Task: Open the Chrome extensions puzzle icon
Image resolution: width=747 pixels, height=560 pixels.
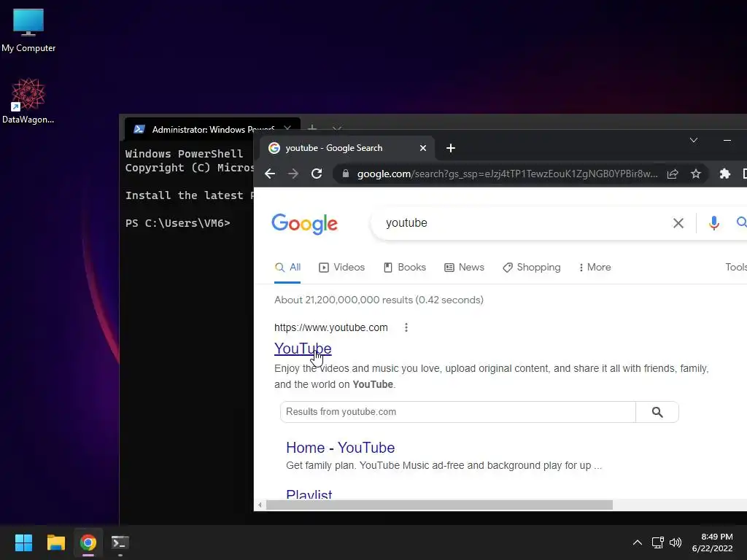Action: [x=724, y=174]
